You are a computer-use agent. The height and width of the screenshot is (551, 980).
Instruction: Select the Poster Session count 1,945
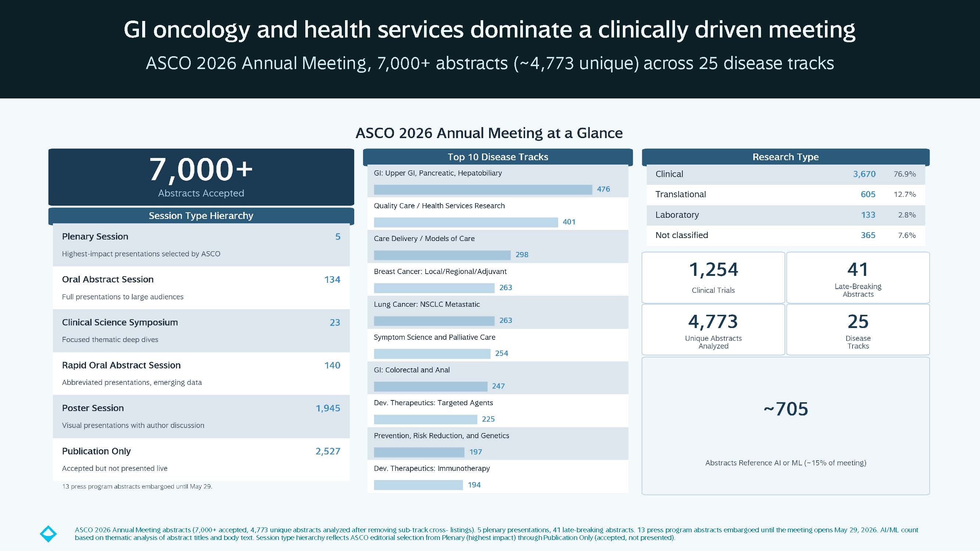(328, 408)
